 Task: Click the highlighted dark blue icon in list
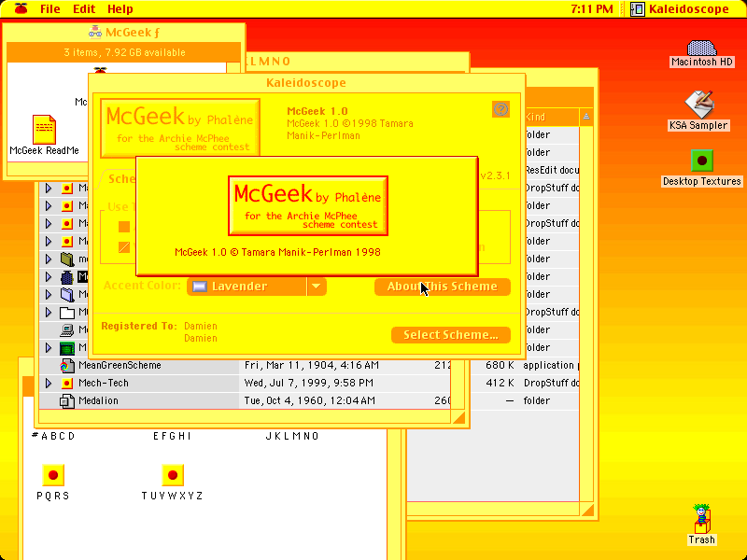[67, 276]
